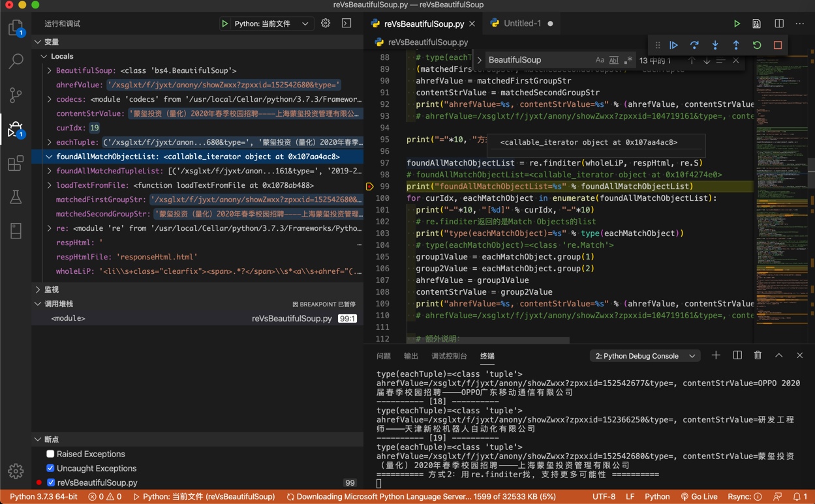Open notifications bell in status bar
Screen dimensions: 815x504
pyautogui.click(x=800, y=497)
